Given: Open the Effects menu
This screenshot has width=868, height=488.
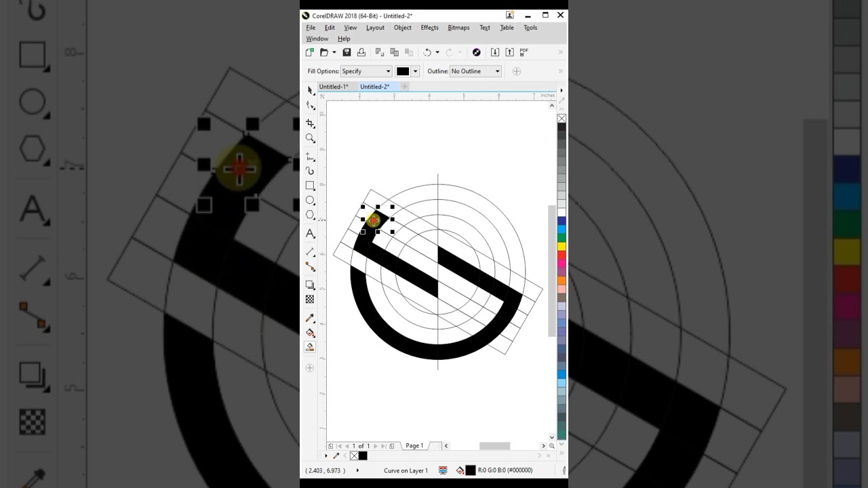Looking at the screenshot, I should pyautogui.click(x=429, y=28).
